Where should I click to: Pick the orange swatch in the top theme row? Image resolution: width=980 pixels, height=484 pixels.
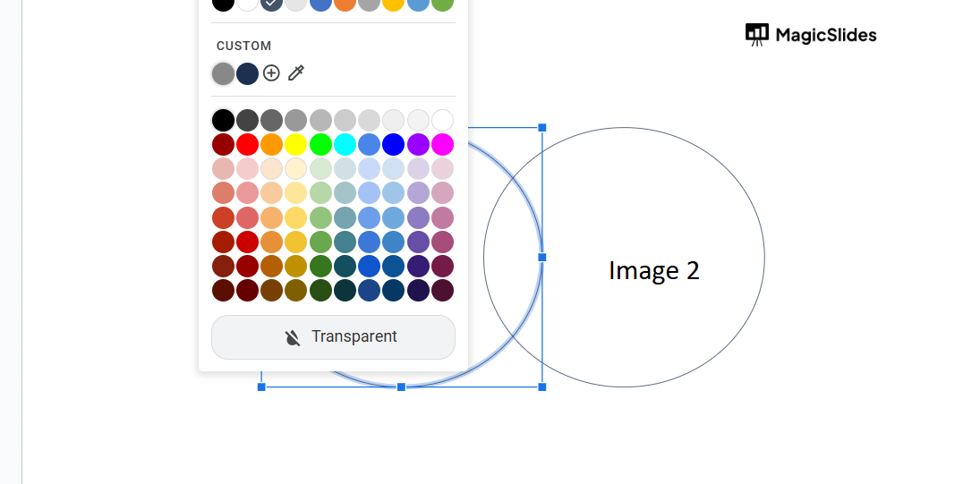click(x=345, y=3)
